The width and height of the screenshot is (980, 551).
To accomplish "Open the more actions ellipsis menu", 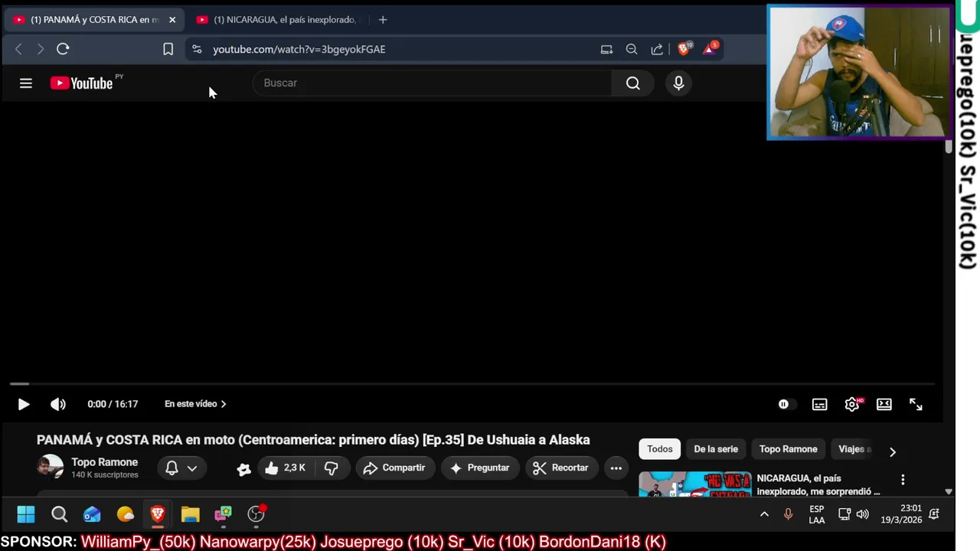I will 616,468.
